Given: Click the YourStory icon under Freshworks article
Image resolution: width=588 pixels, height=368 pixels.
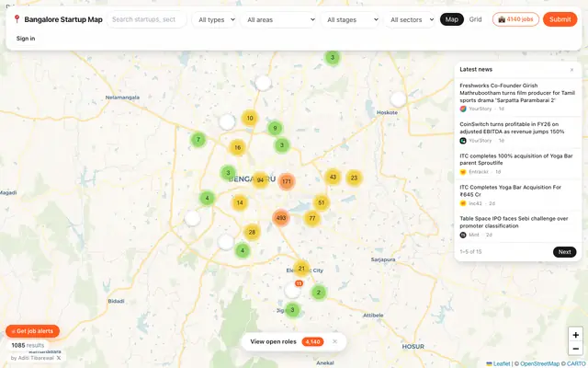Looking at the screenshot, I should [463, 109].
